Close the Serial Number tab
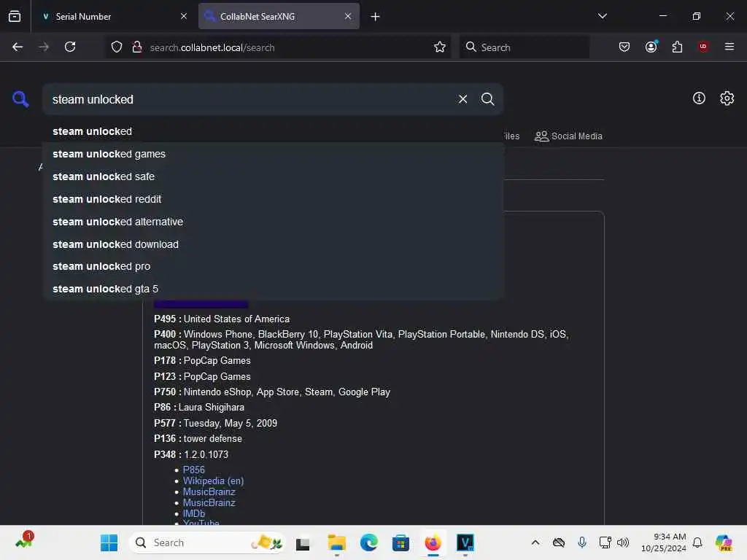This screenshot has width=747, height=560. coord(184,16)
